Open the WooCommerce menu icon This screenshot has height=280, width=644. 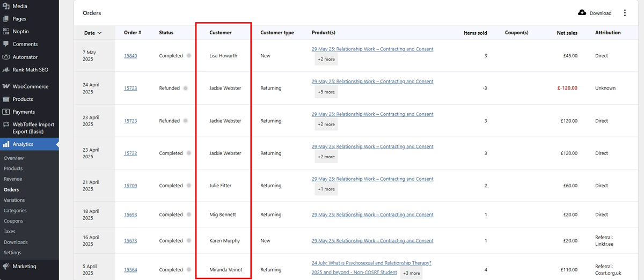point(6,86)
